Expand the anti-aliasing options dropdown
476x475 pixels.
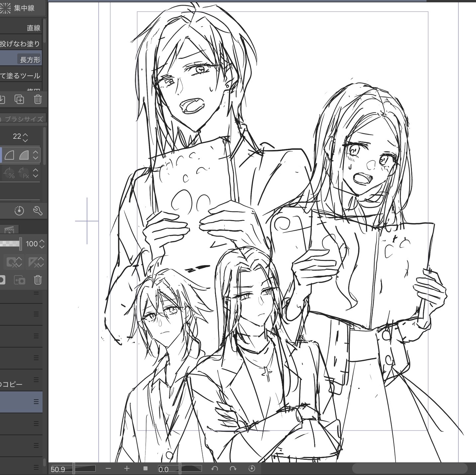tap(36, 155)
